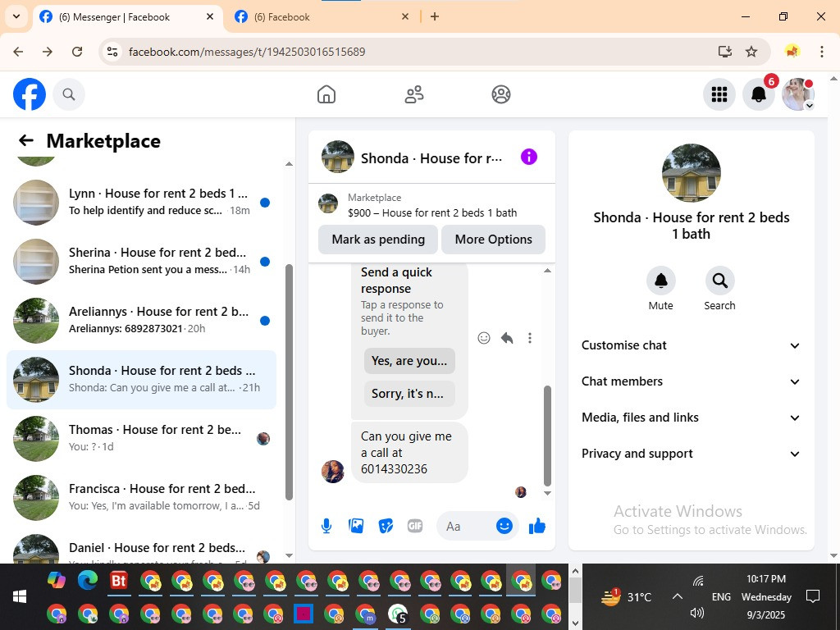840x630 pixels.
Task: Click Mark as pending button
Action: [378, 240]
